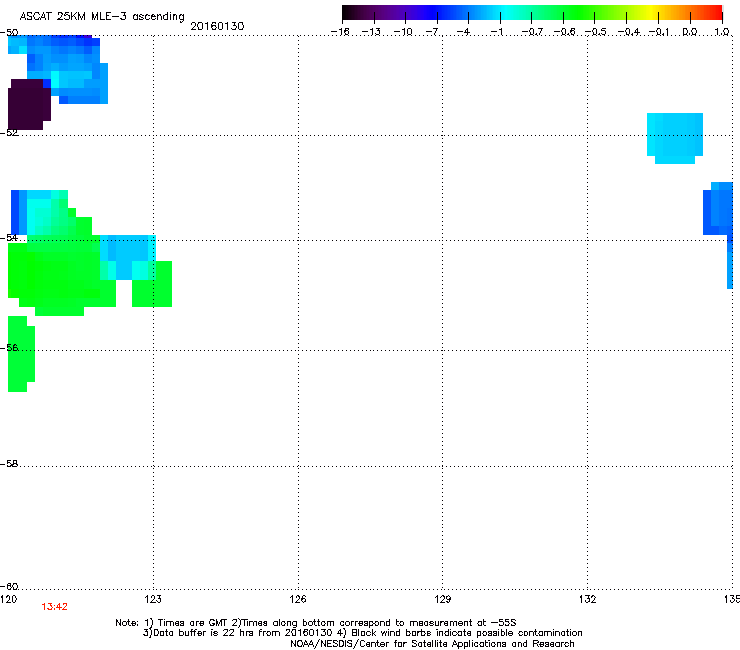Click the small green block over longitude 123
Viewport: 740px width, 650px height.
152,284
